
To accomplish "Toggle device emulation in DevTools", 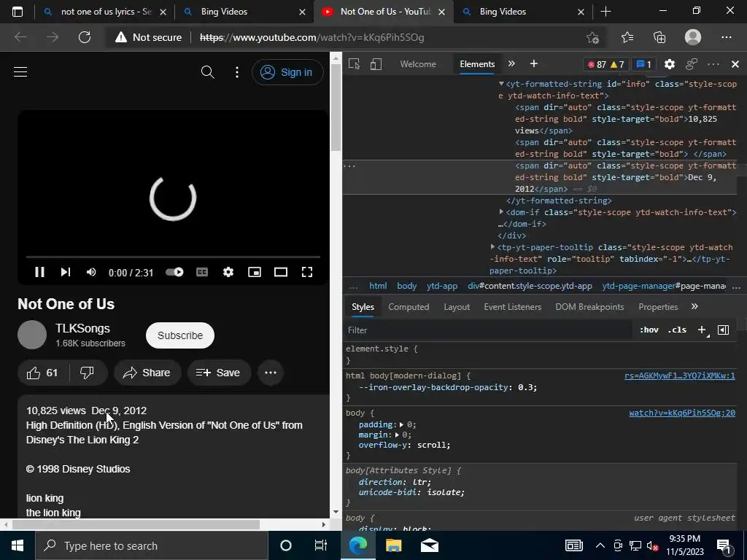I will click(x=376, y=64).
